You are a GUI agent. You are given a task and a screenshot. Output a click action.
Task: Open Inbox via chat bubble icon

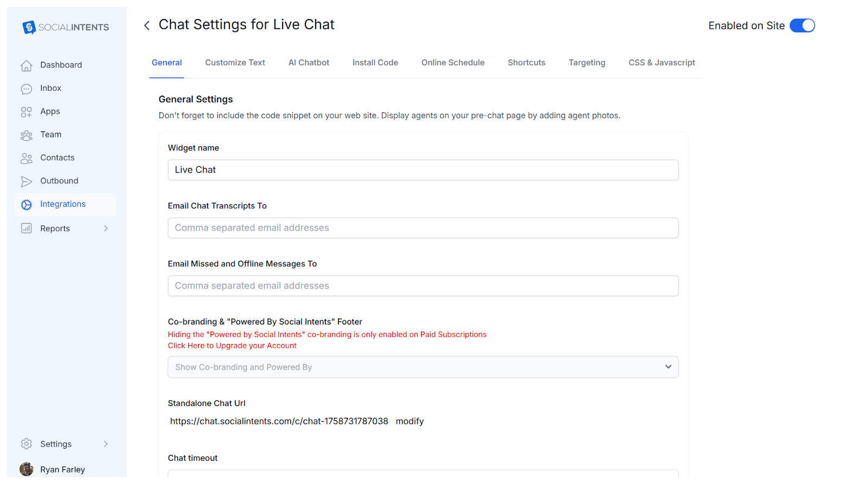pyautogui.click(x=26, y=89)
